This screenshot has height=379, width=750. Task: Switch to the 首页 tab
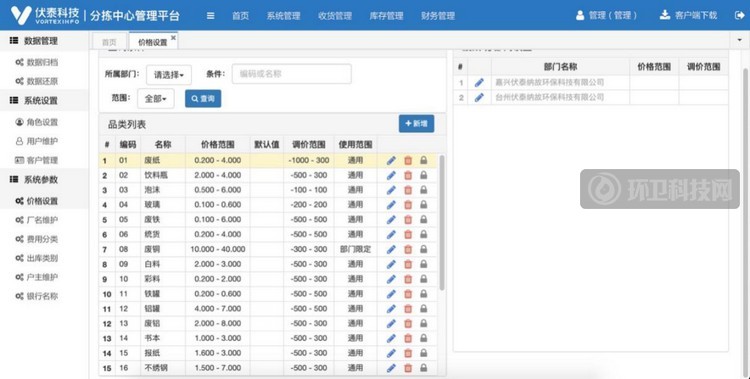[x=109, y=42]
